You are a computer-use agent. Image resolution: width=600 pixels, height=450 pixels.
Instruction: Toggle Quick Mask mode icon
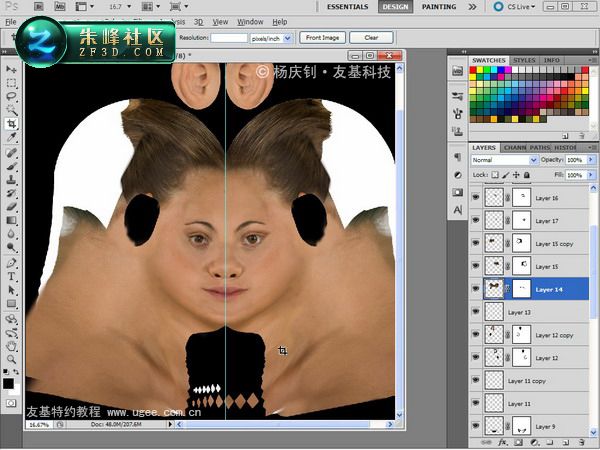point(11,403)
